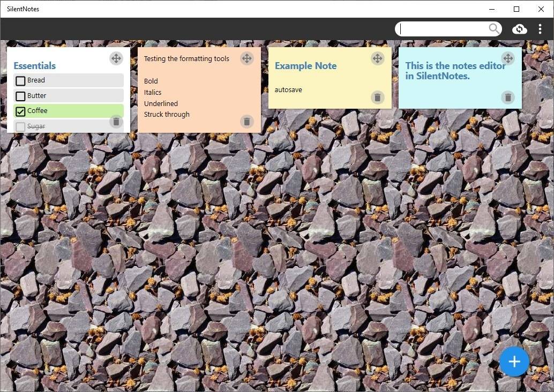Delete the Essentials note via trash icon

pos(116,122)
